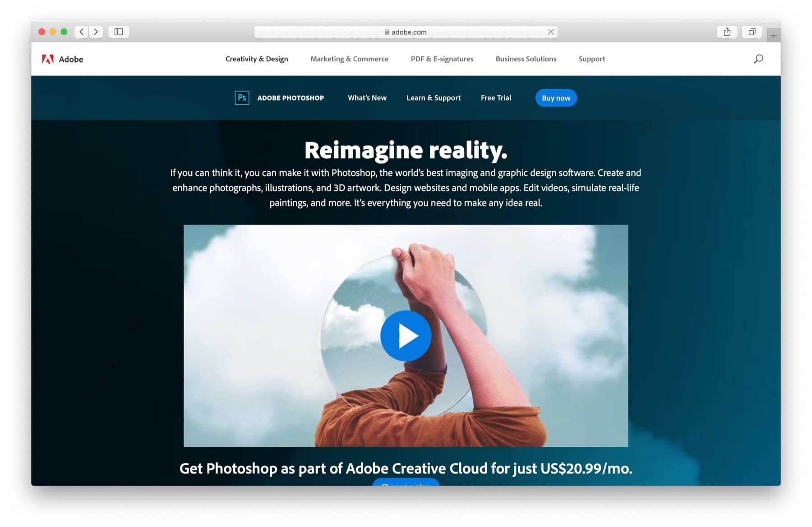Go to What's New link
Screen dimensions: 812x527
point(367,98)
